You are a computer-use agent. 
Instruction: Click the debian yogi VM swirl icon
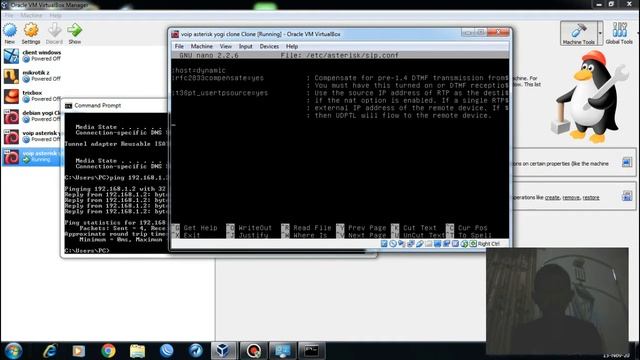(x=11, y=116)
